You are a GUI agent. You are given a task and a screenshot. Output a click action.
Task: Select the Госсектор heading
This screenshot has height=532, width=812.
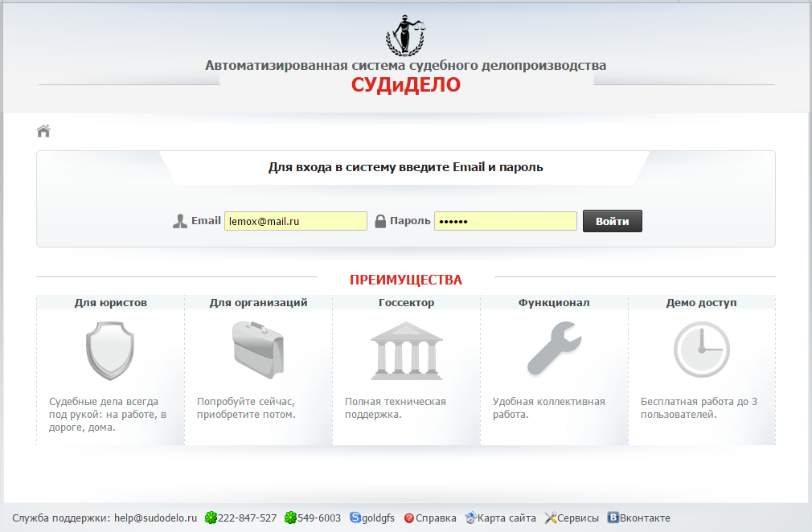406,303
